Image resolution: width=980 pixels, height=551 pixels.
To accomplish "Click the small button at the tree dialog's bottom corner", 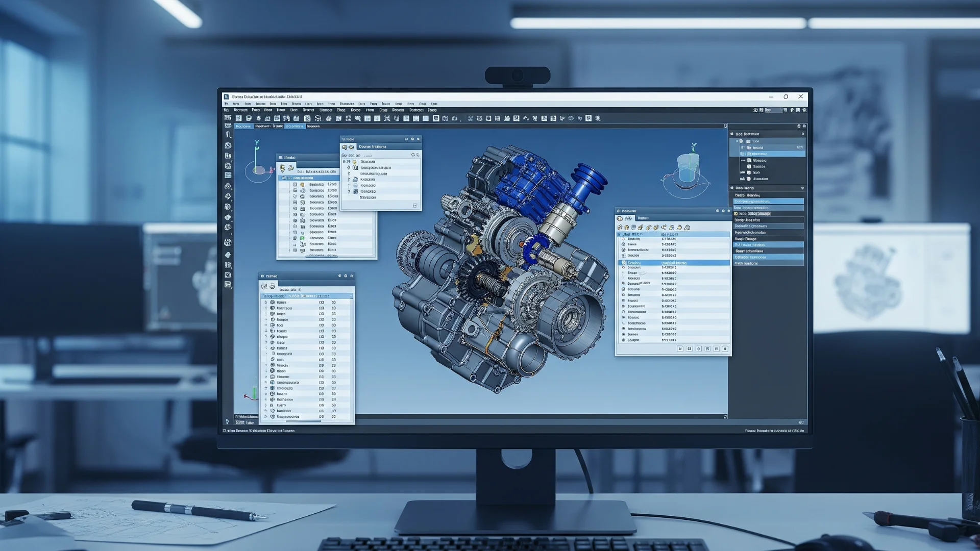I will 415,206.
